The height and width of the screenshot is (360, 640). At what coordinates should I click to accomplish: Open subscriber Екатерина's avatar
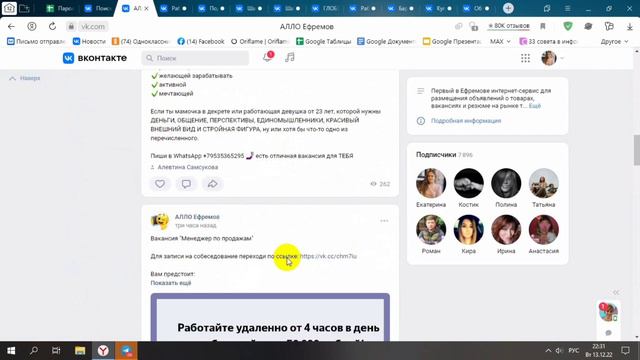[431, 183]
